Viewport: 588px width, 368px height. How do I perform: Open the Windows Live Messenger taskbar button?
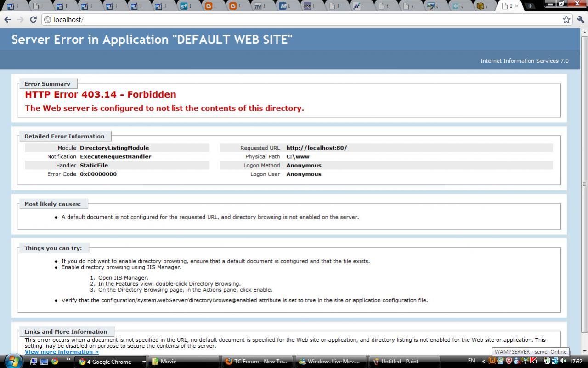click(x=330, y=362)
